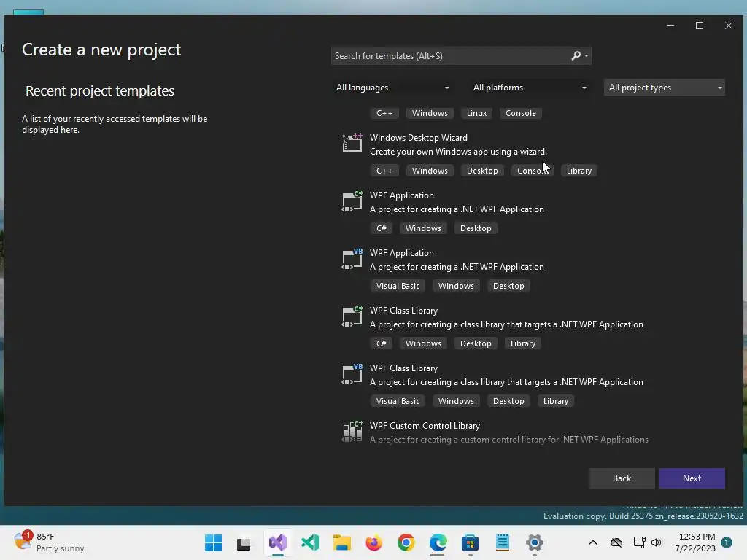Launch Firefox from the taskbar
This screenshot has width=747, height=560.
click(374, 542)
